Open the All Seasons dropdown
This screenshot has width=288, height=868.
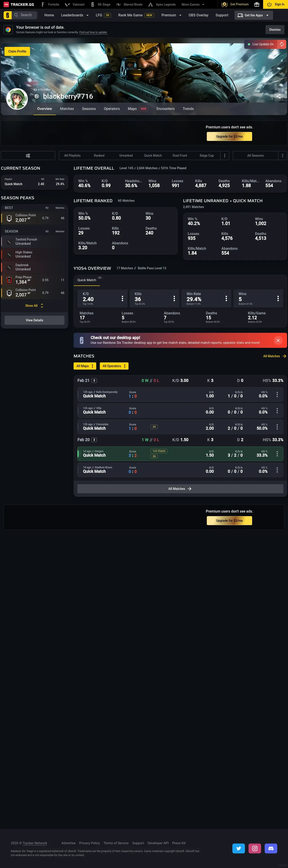click(256, 155)
